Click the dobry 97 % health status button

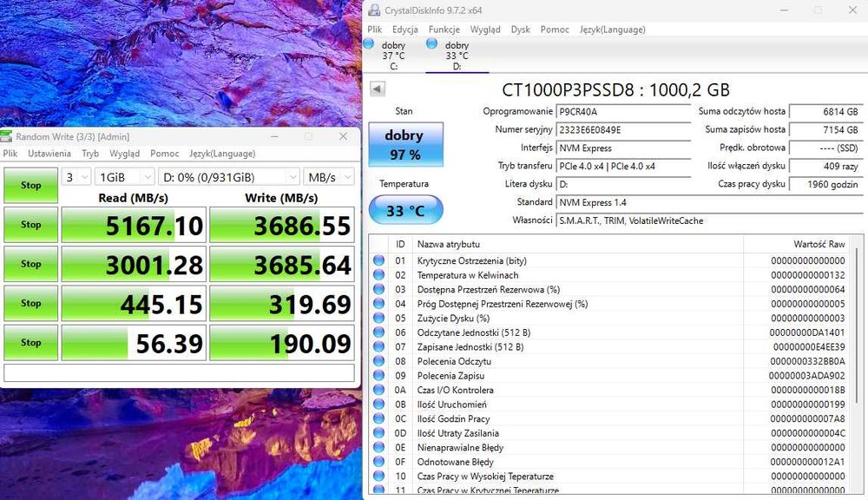tap(405, 144)
